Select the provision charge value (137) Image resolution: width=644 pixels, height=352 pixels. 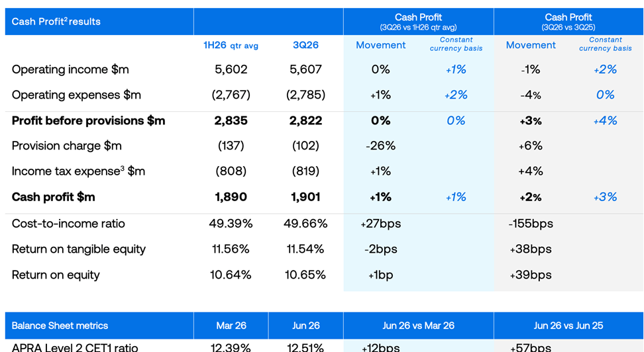(231, 146)
